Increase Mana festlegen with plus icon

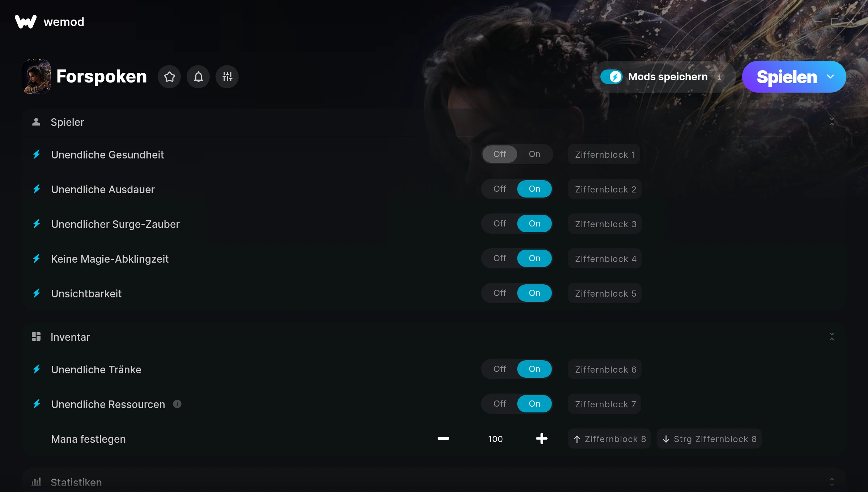542,438
